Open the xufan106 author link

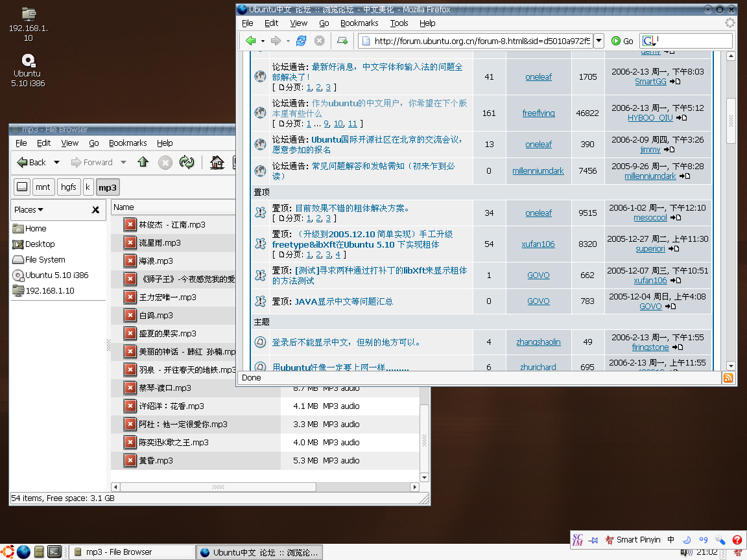(x=538, y=244)
